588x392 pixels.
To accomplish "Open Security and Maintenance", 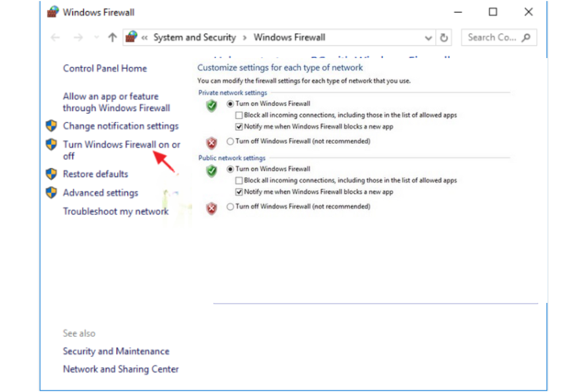I will 116,351.
